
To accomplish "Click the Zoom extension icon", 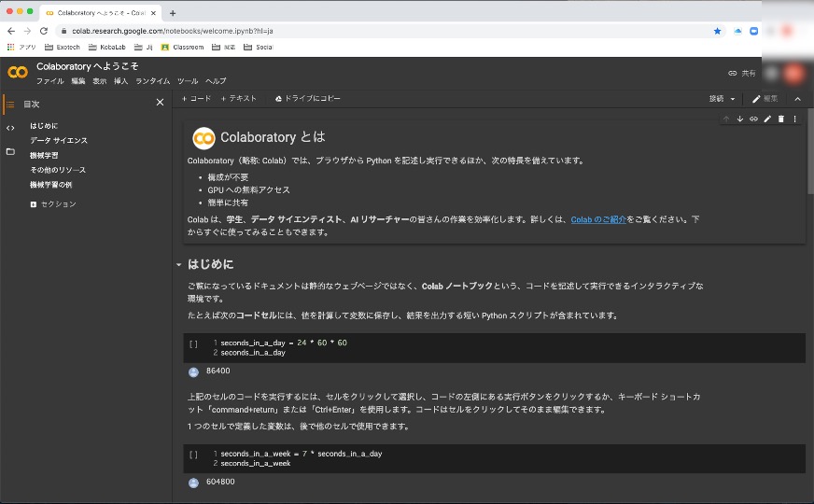I will 753,31.
